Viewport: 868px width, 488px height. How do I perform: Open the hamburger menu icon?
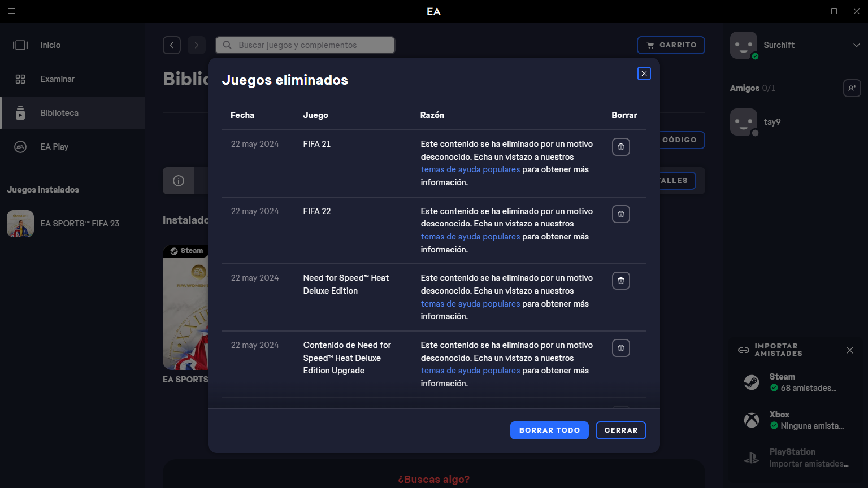pyautogui.click(x=11, y=11)
